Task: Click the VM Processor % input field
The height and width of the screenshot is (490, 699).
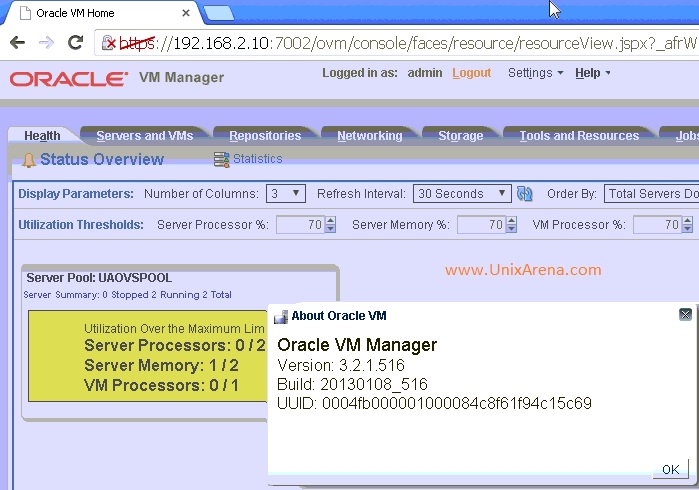Action: tap(658, 224)
